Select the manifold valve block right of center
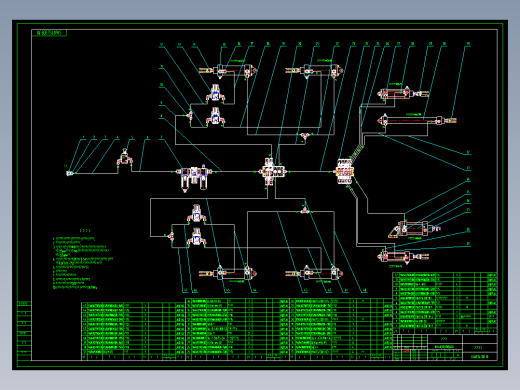Screen dimensions: 520x390 pos(345,171)
